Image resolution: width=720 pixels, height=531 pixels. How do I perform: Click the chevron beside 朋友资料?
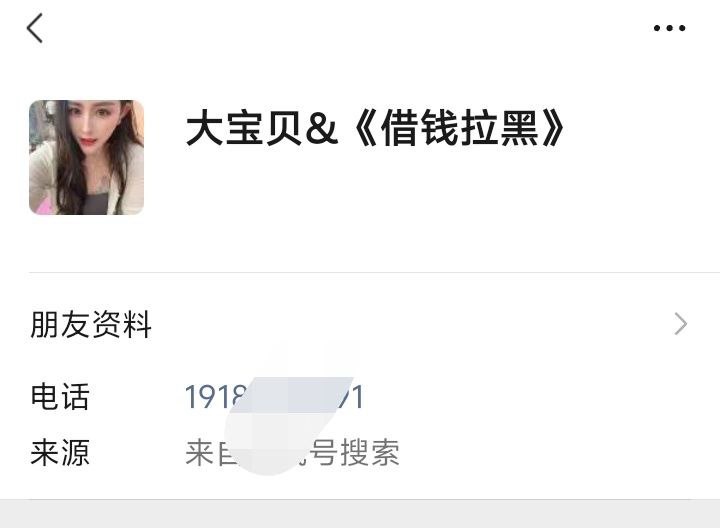(681, 324)
